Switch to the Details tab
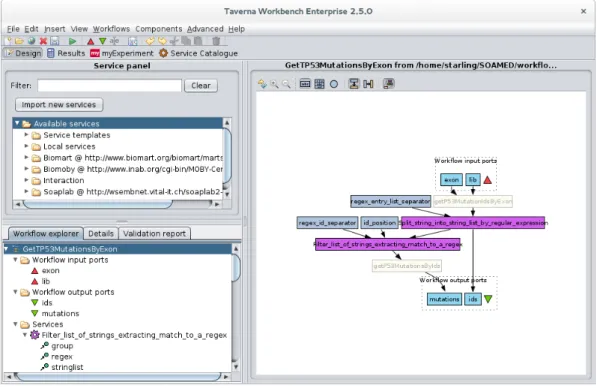Viewport: 597px width, 388px height. click(101, 233)
